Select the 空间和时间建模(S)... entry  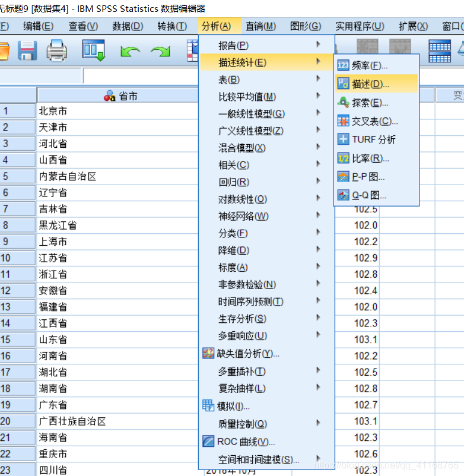267,459
